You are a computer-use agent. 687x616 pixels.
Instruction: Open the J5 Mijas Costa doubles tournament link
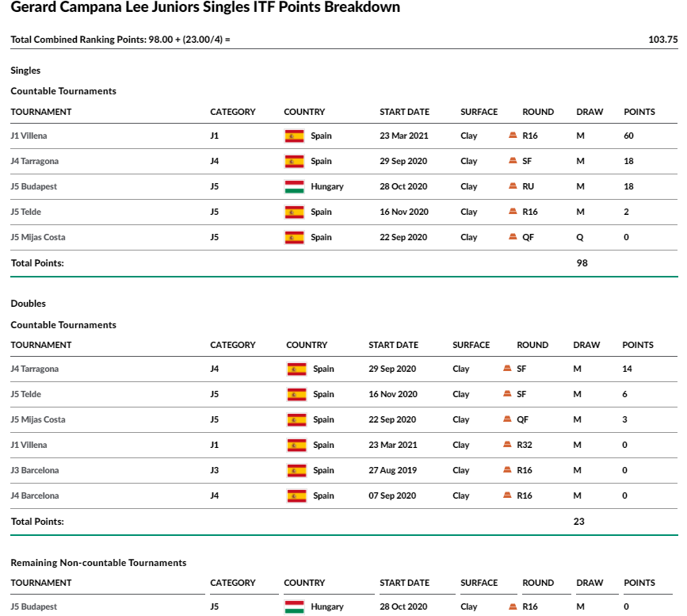38,419
